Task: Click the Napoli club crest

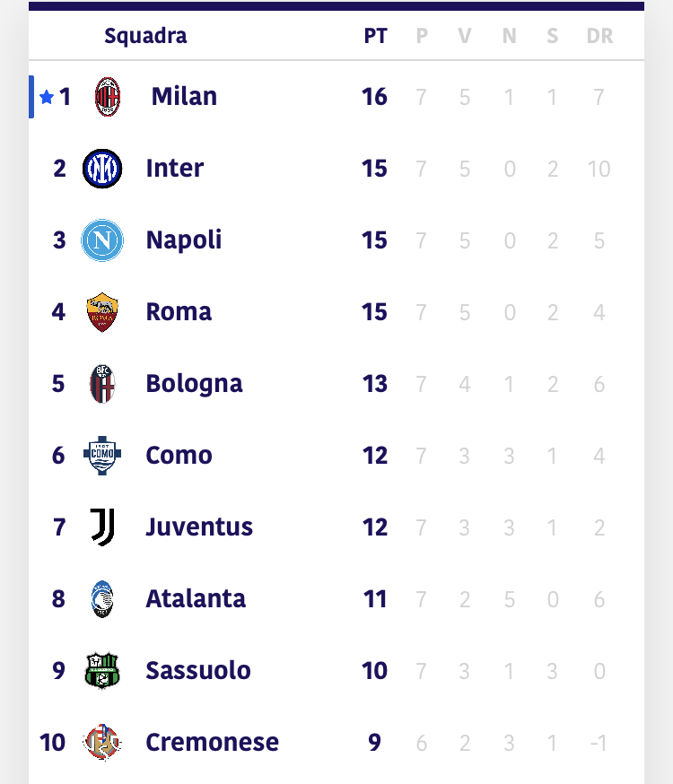Action: click(x=102, y=240)
